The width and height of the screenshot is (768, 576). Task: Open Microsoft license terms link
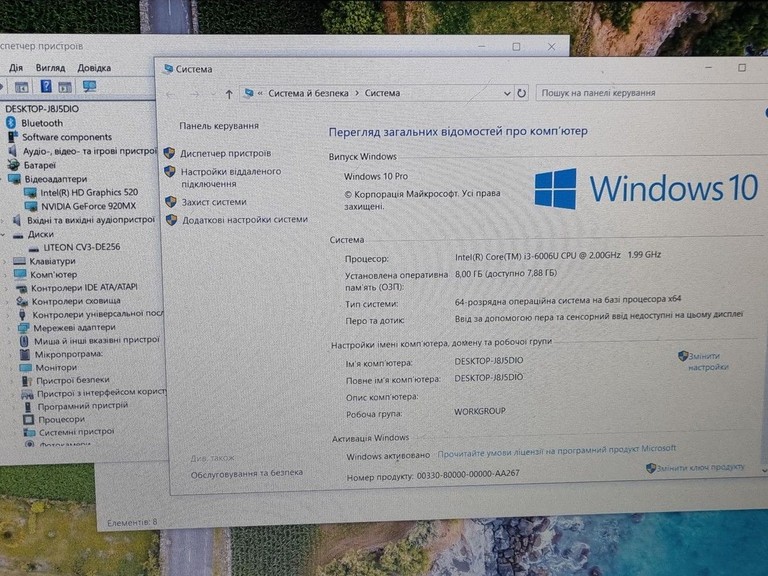tap(556, 451)
